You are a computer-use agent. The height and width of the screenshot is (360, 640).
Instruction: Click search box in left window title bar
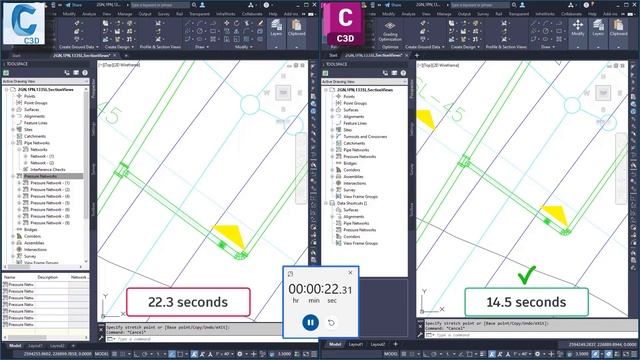tap(160, 5)
